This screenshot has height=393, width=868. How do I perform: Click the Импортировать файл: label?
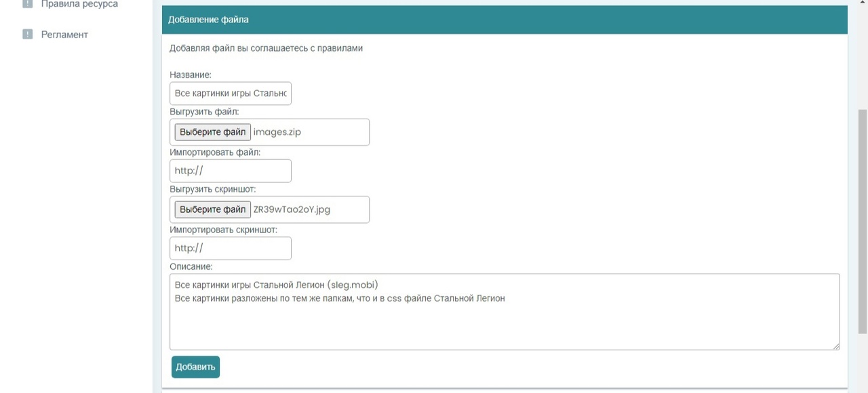click(214, 152)
